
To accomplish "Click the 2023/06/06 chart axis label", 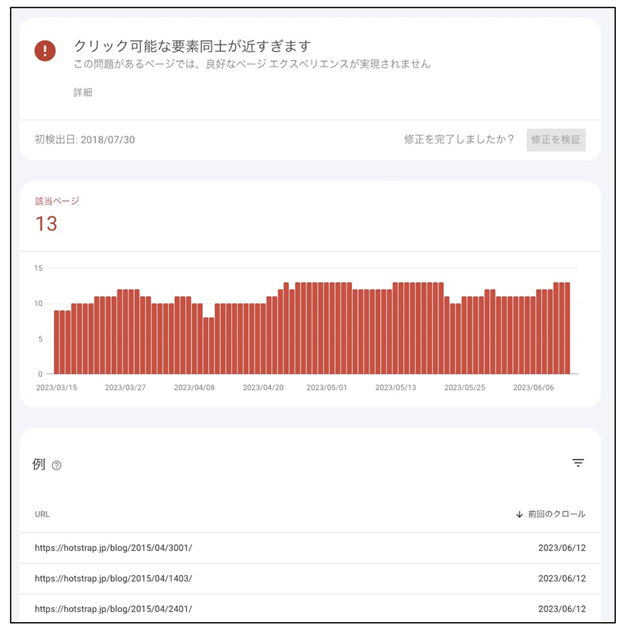I will click(533, 387).
